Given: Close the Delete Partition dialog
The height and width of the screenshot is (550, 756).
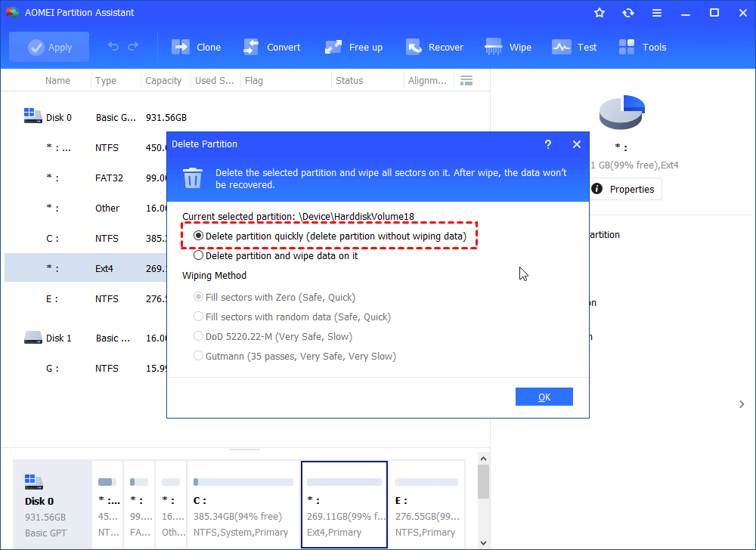Looking at the screenshot, I should pyautogui.click(x=577, y=144).
